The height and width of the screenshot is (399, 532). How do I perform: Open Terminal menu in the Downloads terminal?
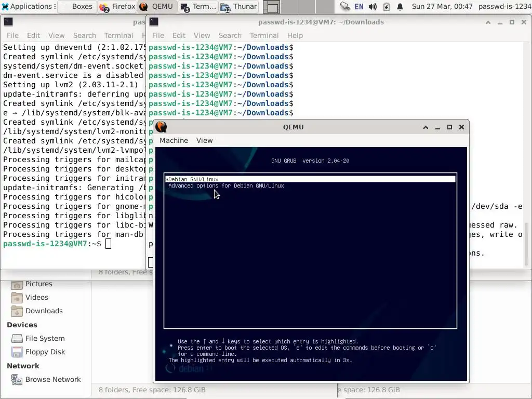[x=264, y=35]
